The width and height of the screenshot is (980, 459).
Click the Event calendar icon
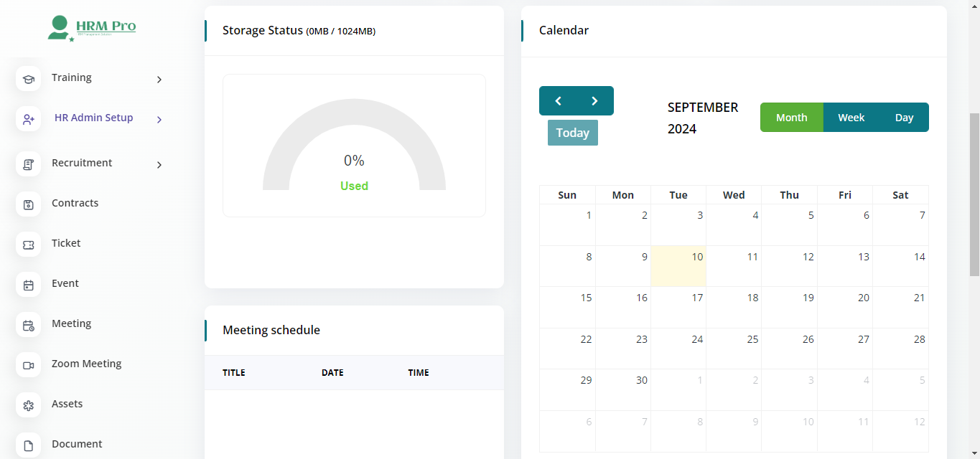point(29,285)
